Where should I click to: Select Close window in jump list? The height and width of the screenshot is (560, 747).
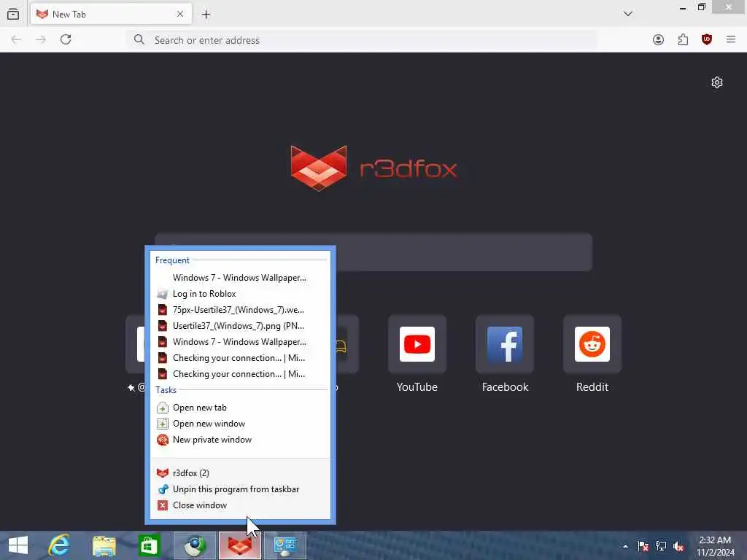point(240,505)
